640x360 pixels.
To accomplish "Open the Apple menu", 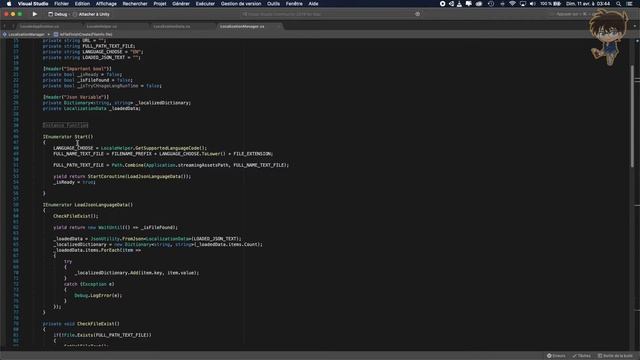I will tap(9, 4).
